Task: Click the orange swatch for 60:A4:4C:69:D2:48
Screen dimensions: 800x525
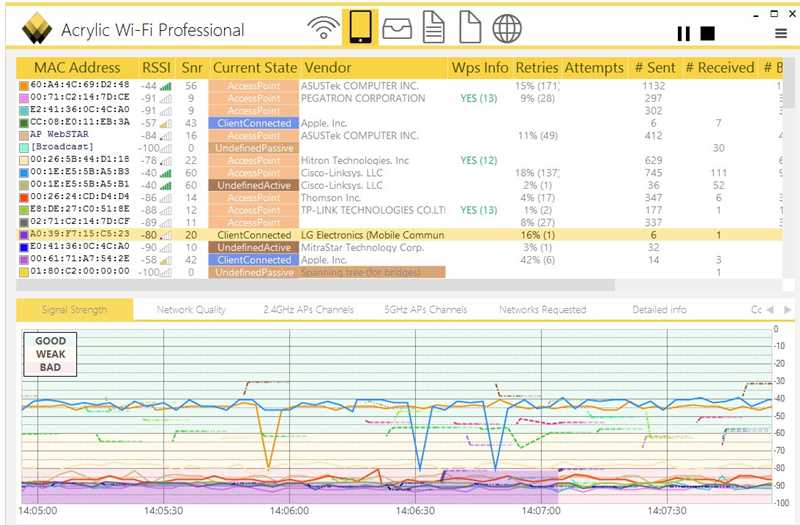Action: pos(23,85)
